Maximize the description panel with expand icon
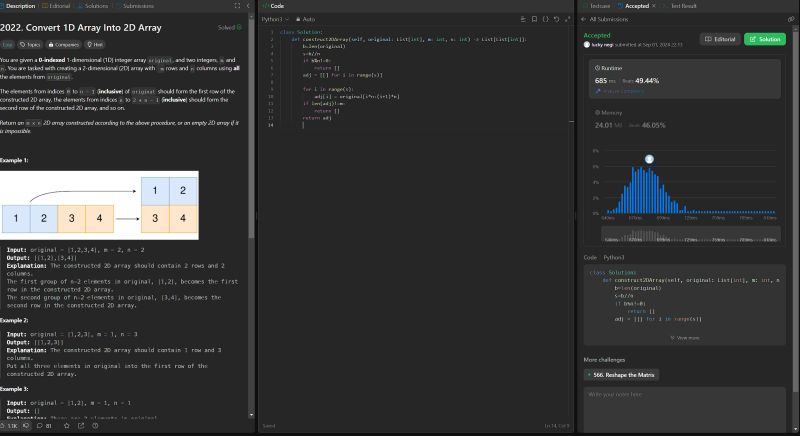Viewport: 800px width, 436px height. click(x=235, y=6)
